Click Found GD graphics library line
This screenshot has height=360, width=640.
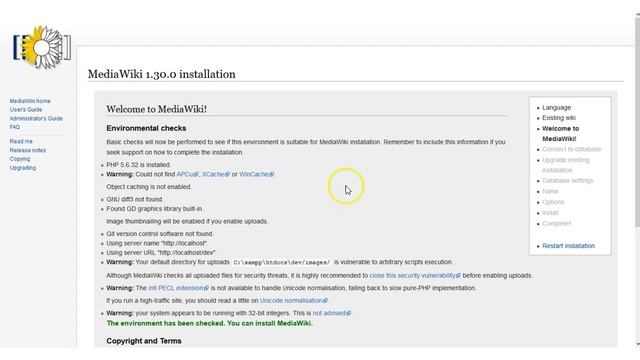[154, 209]
